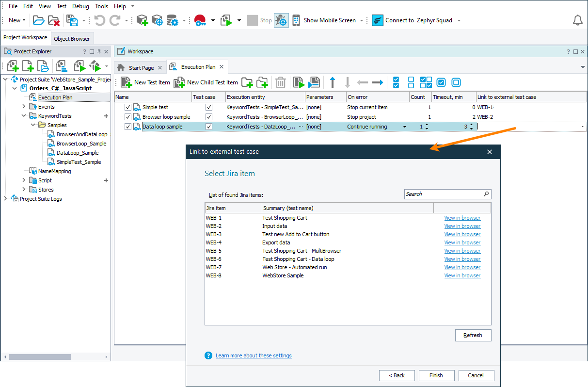The height and width of the screenshot is (387, 588).
Task: Toggle Test case checkbox for Browser loop sample
Action: pos(209,117)
